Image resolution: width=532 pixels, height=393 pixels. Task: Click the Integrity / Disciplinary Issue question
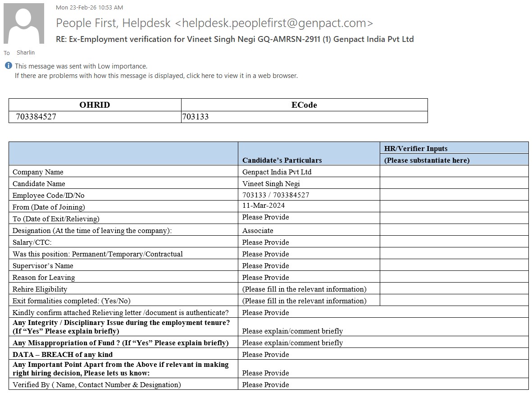coord(121,327)
